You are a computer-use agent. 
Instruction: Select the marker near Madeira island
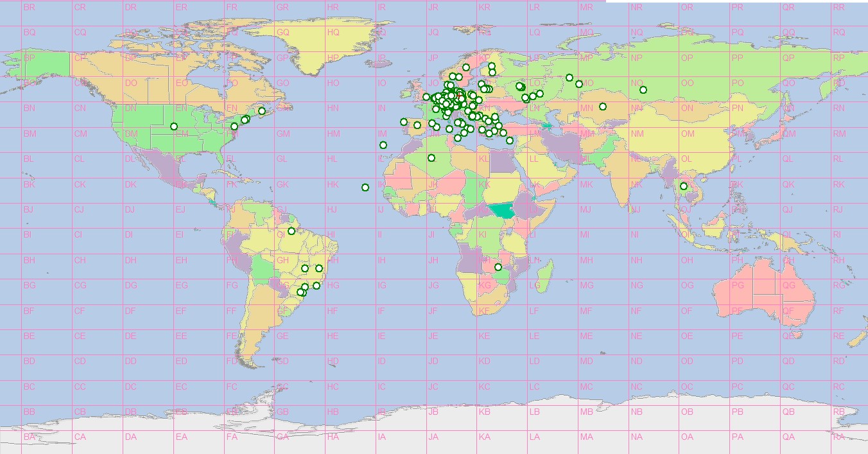pyautogui.click(x=383, y=145)
